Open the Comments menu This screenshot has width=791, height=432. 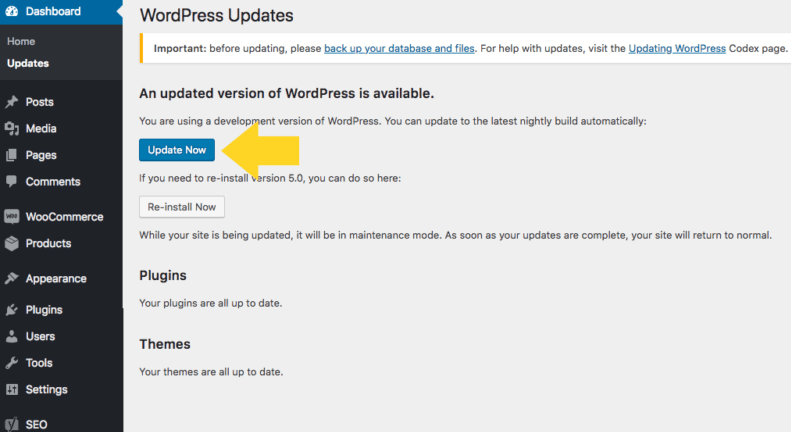53,182
